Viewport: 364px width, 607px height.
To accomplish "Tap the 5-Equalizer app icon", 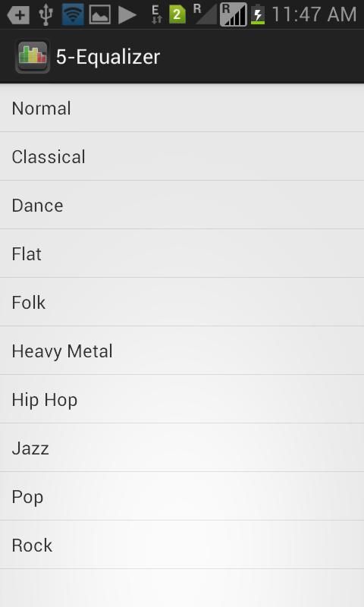I will [33, 57].
